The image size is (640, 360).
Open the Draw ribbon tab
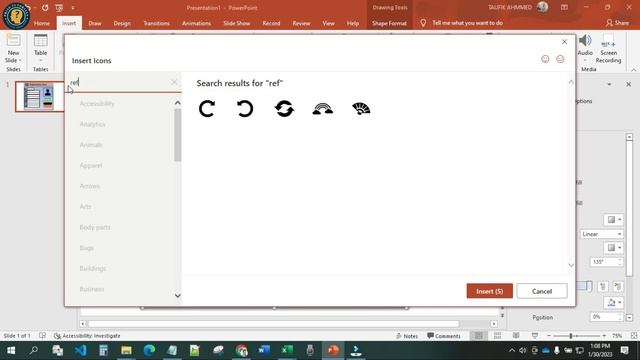pyautogui.click(x=95, y=23)
